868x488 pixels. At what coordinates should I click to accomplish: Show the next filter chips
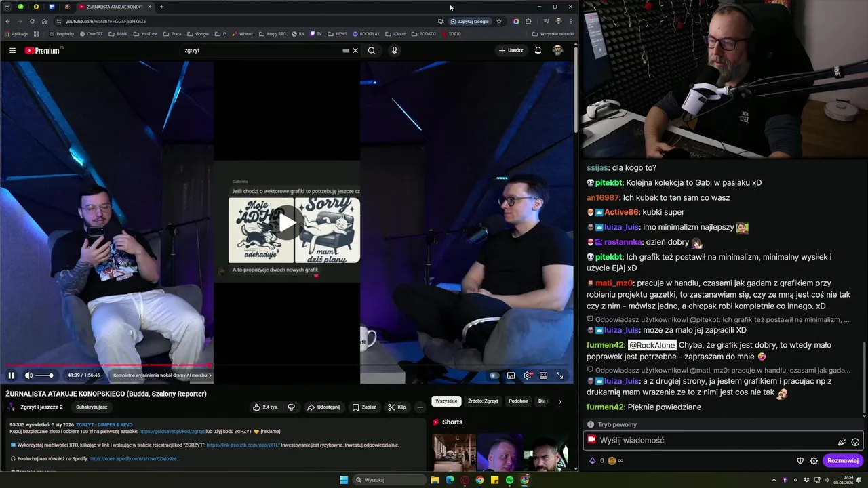pyautogui.click(x=559, y=401)
